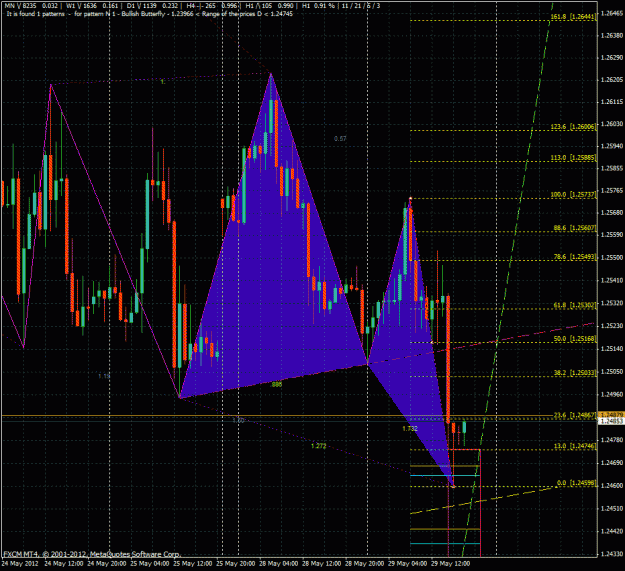Click the 38.2 [1.25033] Fibonacci label
Viewport: 625px width, 571px height.
[x=575, y=373]
